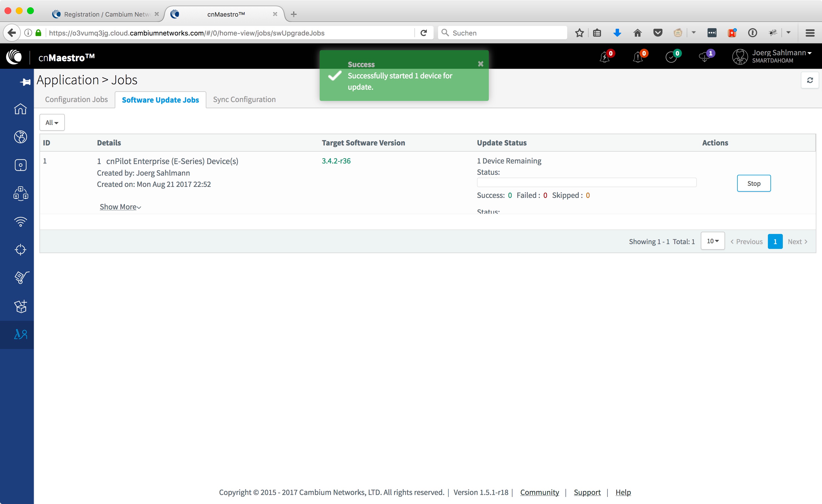Image resolution: width=822 pixels, height=504 pixels.
Task: Bookmark this page with the star icon
Action: [x=580, y=33]
